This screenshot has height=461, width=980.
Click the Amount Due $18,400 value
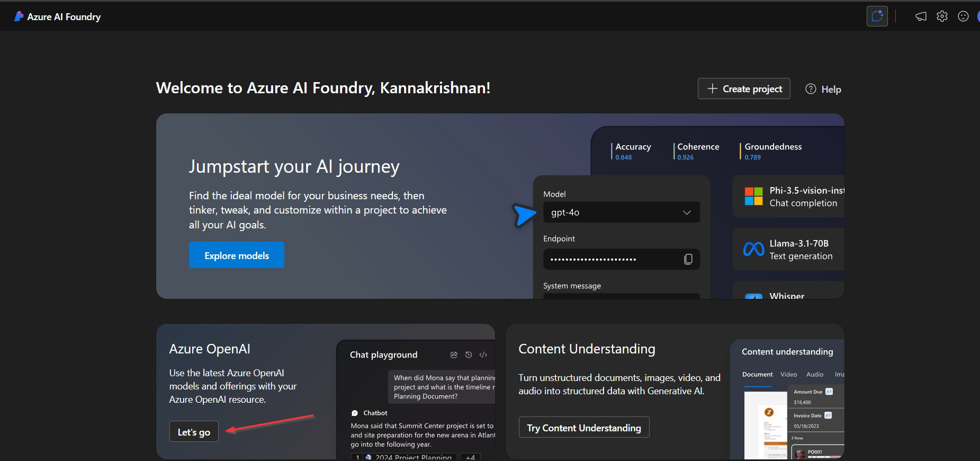802,402
